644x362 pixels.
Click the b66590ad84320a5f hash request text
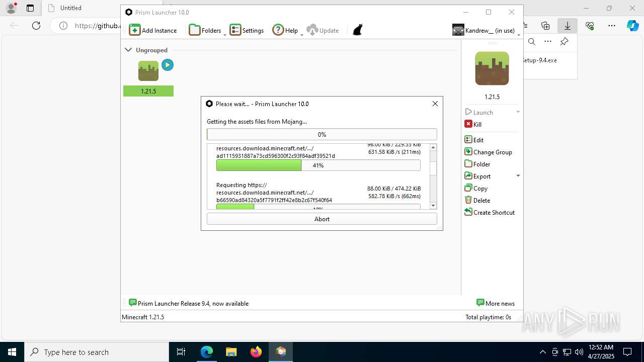(x=274, y=200)
